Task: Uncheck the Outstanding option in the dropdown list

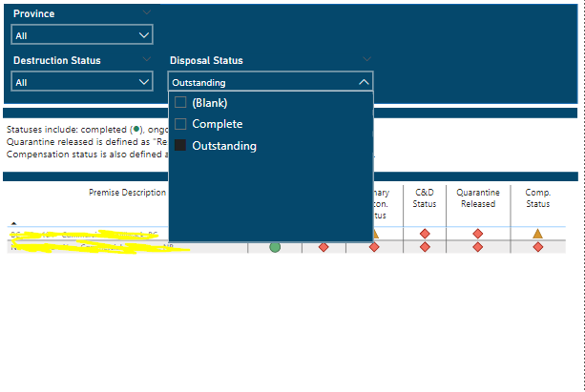Action: [x=180, y=145]
